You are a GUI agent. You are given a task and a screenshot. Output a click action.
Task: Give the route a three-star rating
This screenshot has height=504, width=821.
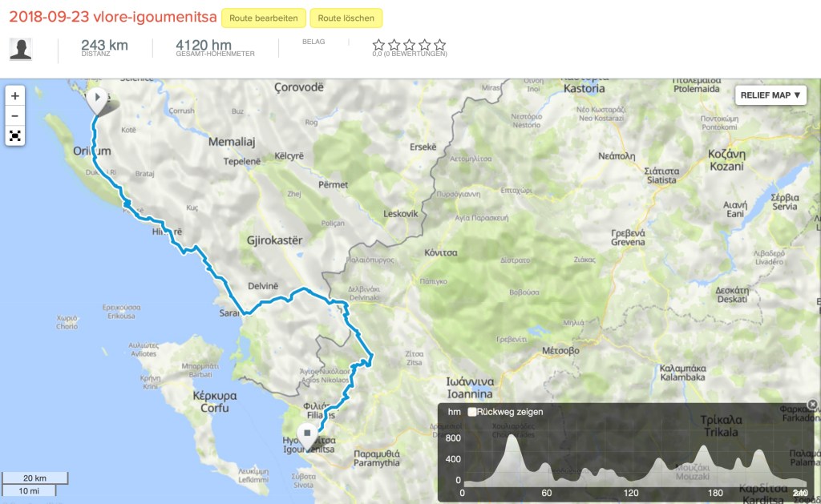coord(409,46)
